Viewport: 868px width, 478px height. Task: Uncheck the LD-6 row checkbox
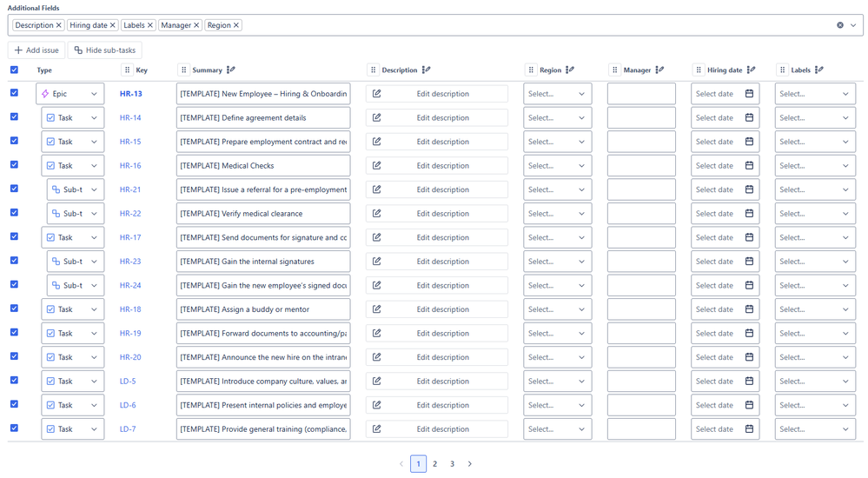click(15, 404)
